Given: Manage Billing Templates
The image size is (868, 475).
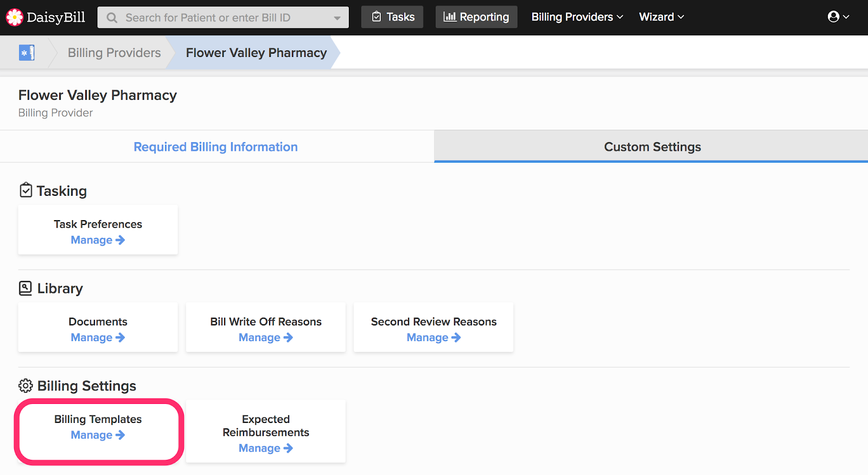Looking at the screenshot, I should 98,435.
